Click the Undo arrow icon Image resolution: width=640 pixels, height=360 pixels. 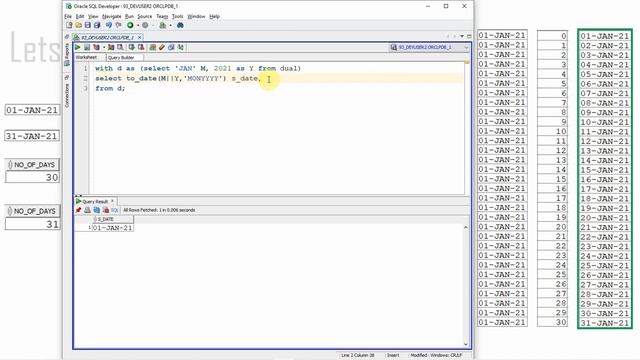tap(109, 25)
